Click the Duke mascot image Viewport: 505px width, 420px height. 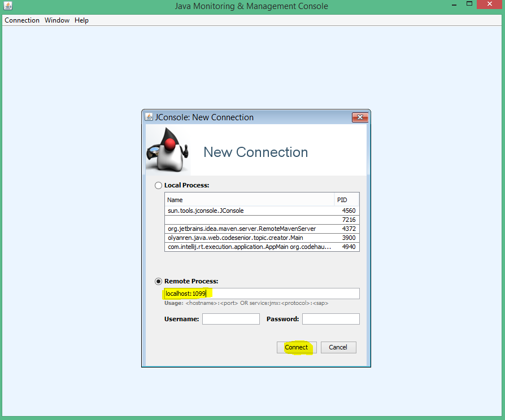[168, 150]
